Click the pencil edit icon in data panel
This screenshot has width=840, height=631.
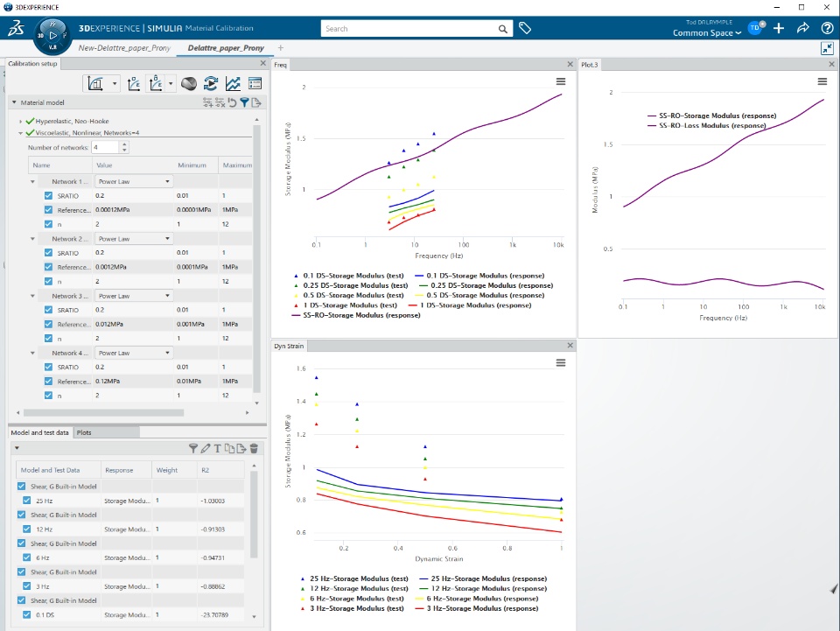point(206,448)
